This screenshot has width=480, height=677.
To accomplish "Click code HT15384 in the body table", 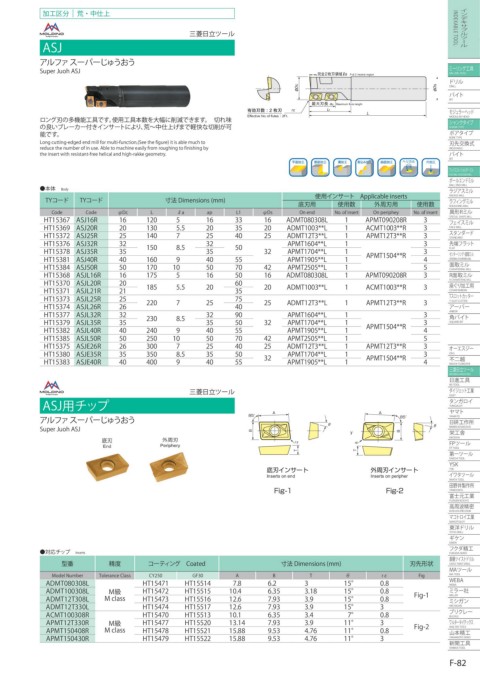I will tap(57, 267).
